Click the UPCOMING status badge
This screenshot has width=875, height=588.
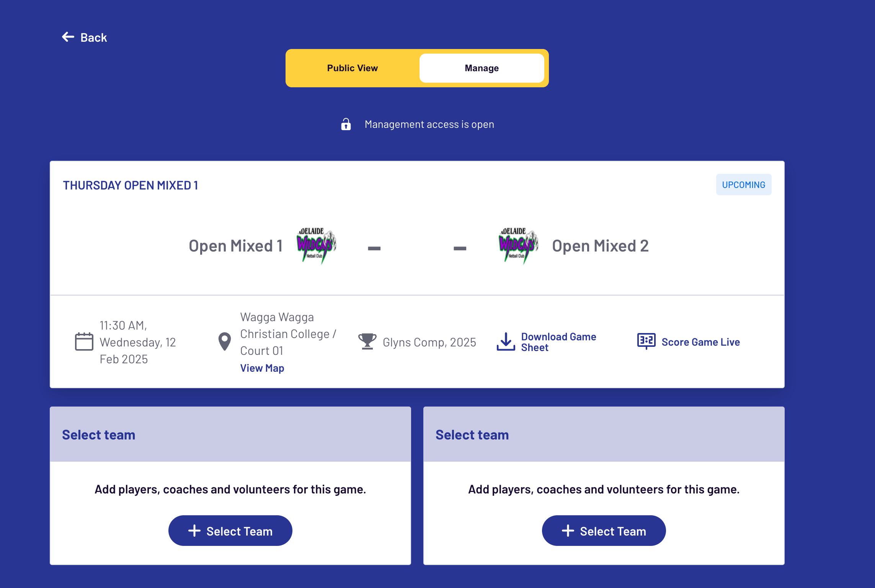point(744,185)
